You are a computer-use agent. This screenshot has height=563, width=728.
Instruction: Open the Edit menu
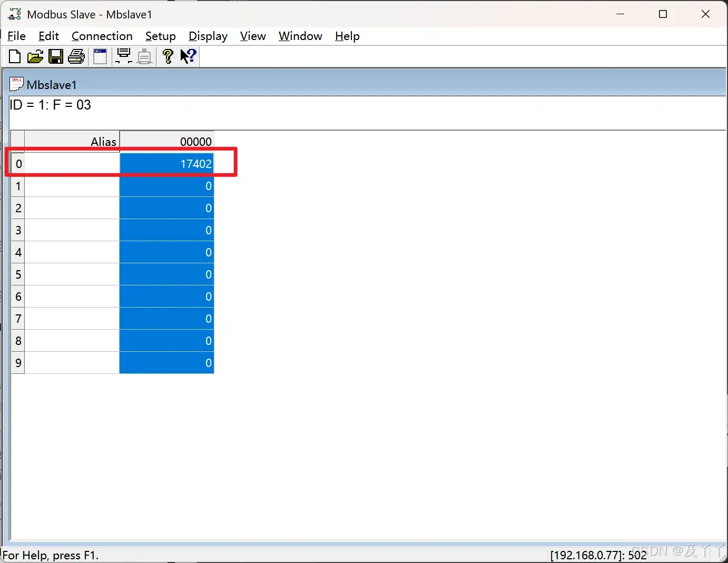click(x=48, y=36)
